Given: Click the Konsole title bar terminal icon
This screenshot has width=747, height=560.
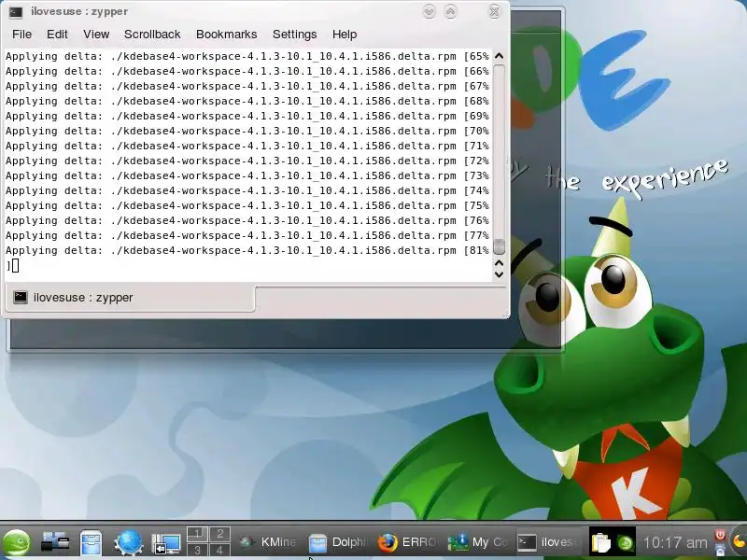Looking at the screenshot, I should click(x=16, y=12).
